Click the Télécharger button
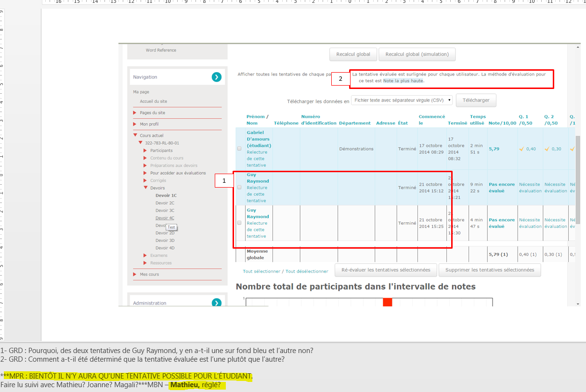This screenshot has width=586, height=392. [475, 100]
